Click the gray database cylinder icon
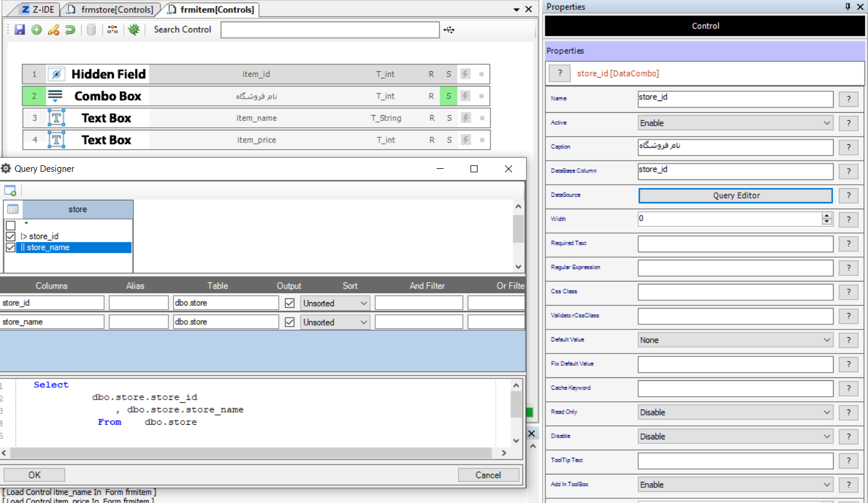The height and width of the screenshot is (503, 868). pyautogui.click(x=91, y=30)
